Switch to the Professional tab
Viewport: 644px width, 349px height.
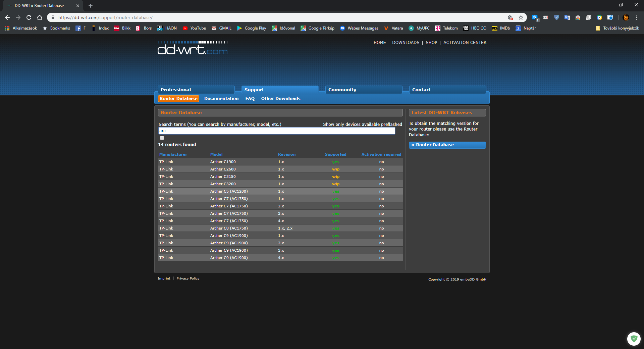tap(196, 90)
